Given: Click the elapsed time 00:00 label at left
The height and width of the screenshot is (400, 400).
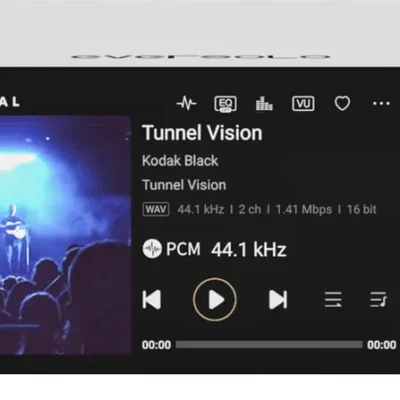Looking at the screenshot, I should (156, 345).
